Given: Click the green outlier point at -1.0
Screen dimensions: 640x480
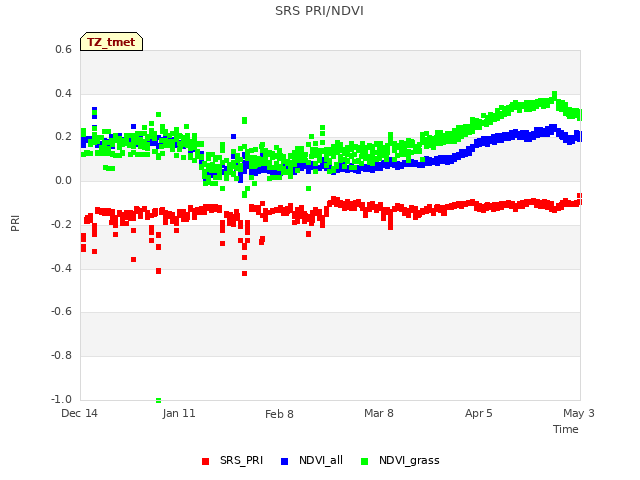Looking at the screenshot, I should tap(158, 400).
